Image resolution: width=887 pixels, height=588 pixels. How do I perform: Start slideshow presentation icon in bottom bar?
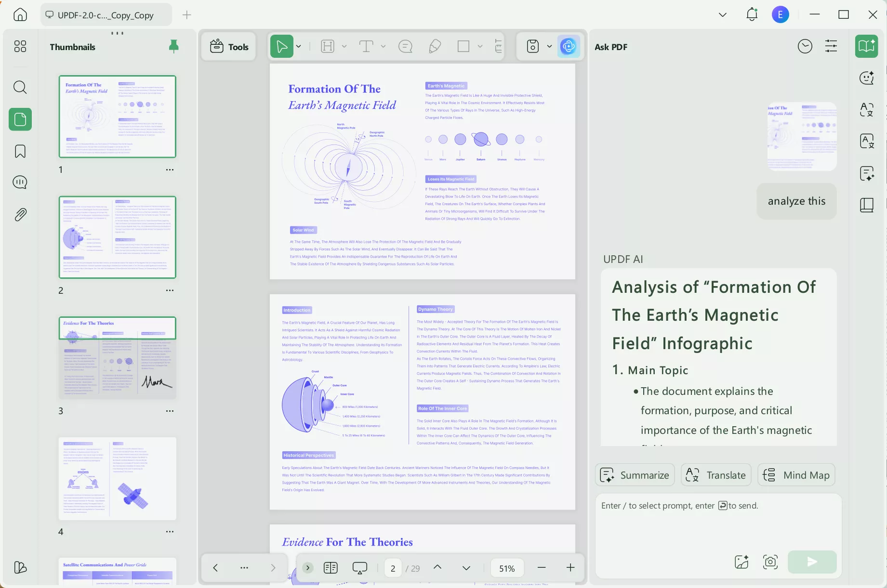click(360, 568)
